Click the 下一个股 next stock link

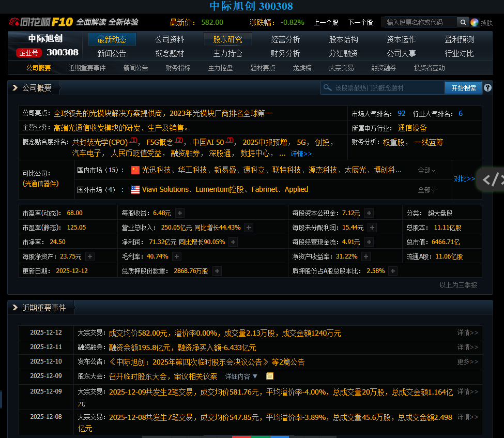click(360, 22)
